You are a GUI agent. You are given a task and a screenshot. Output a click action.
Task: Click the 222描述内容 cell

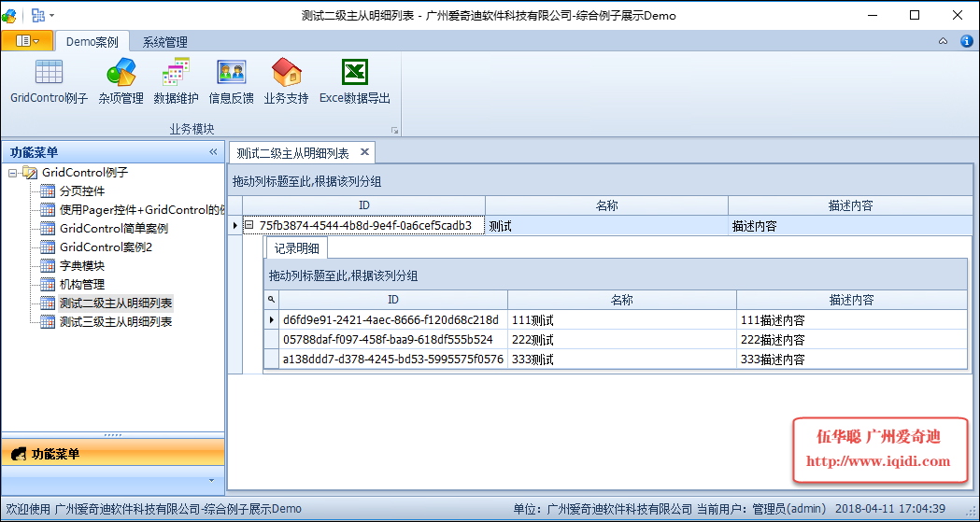(x=851, y=340)
